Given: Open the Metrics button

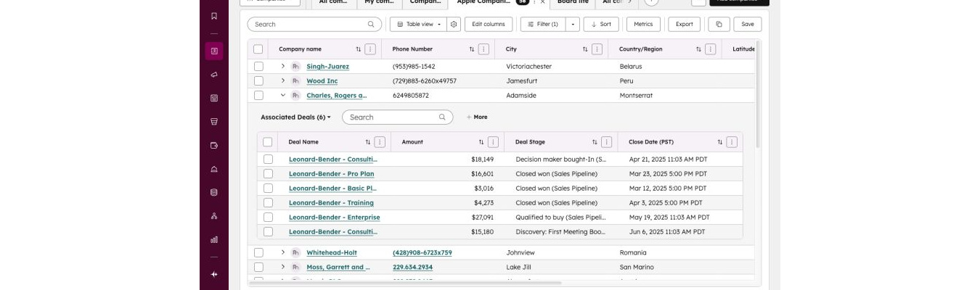Looking at the screenshot, I should click(x=643, y=24).
